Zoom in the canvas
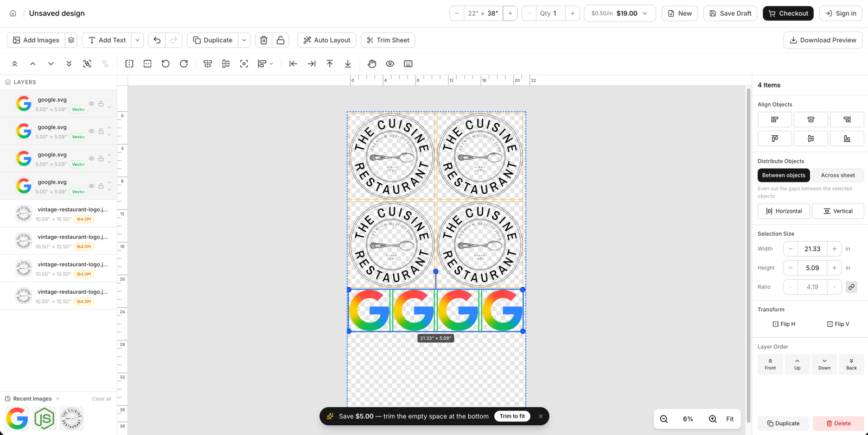This screenshot has width=868, height=435. 712,419
